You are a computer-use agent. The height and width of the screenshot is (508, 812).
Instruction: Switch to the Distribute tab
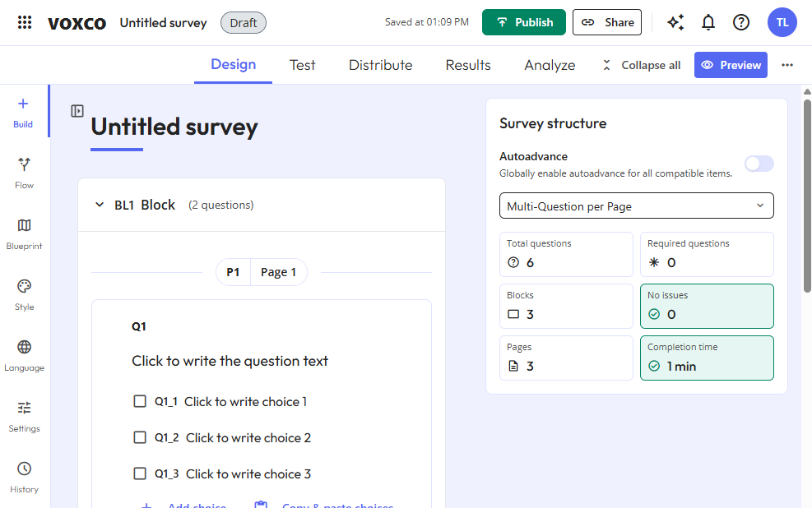(x=381, y=65)
